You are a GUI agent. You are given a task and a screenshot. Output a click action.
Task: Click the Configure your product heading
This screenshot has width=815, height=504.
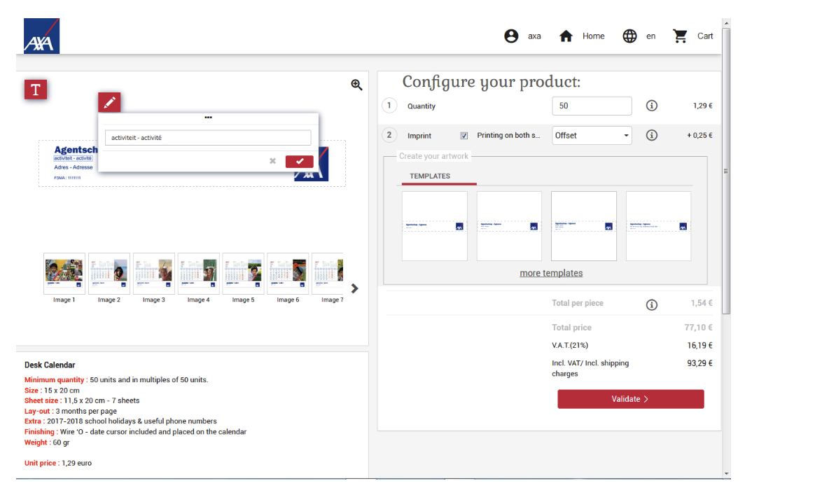(492, 82)
